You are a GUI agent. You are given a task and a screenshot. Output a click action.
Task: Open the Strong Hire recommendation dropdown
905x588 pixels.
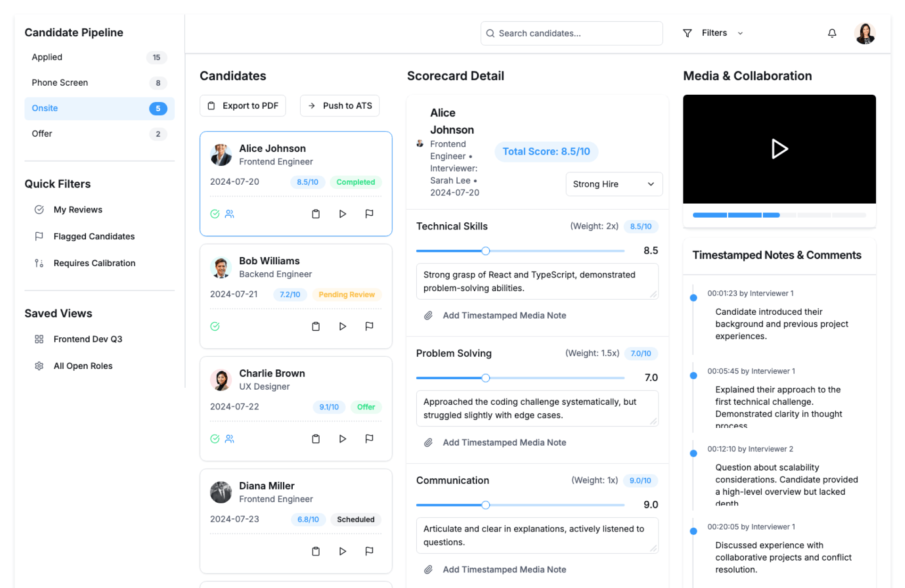pyautogui.click(x=614, y=184)
